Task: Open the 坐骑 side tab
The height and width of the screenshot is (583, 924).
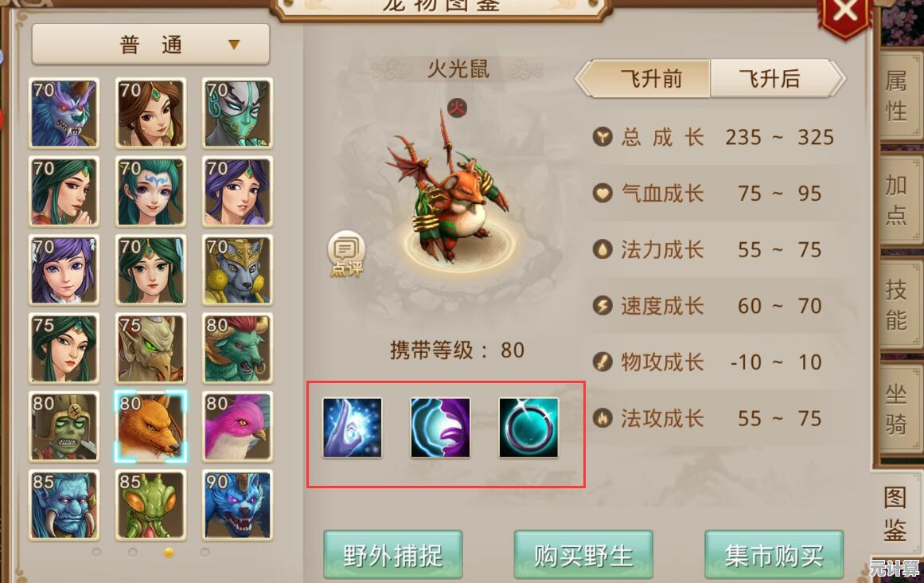Action: click(x=897, y=409)
